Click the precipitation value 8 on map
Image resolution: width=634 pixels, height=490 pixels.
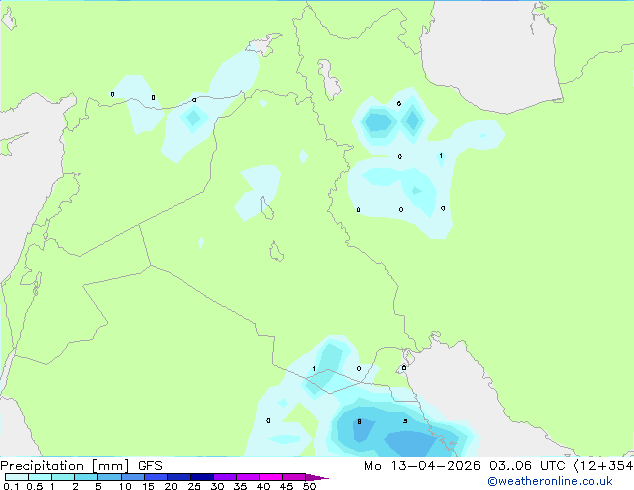(x=359, y=422)
